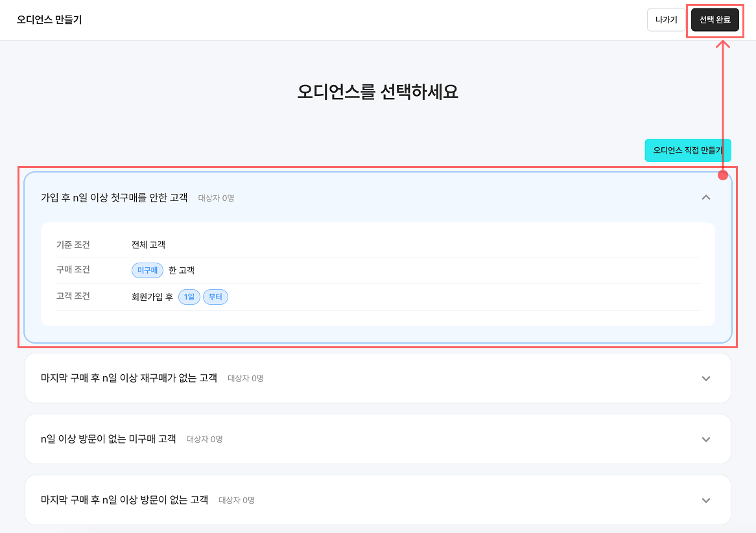Viewport: 756px width, 533px height.
Task: Click the 전체 고객 value text
Action: (148, 244)
